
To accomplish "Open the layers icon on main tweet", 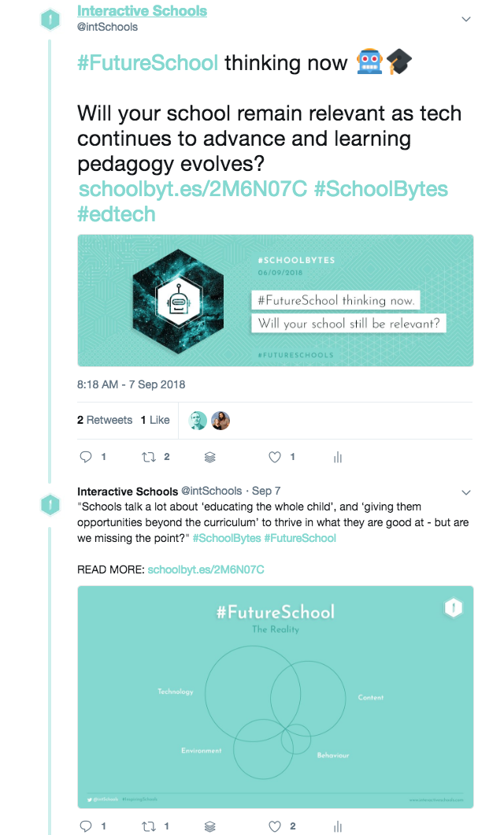I will point(210,457).
